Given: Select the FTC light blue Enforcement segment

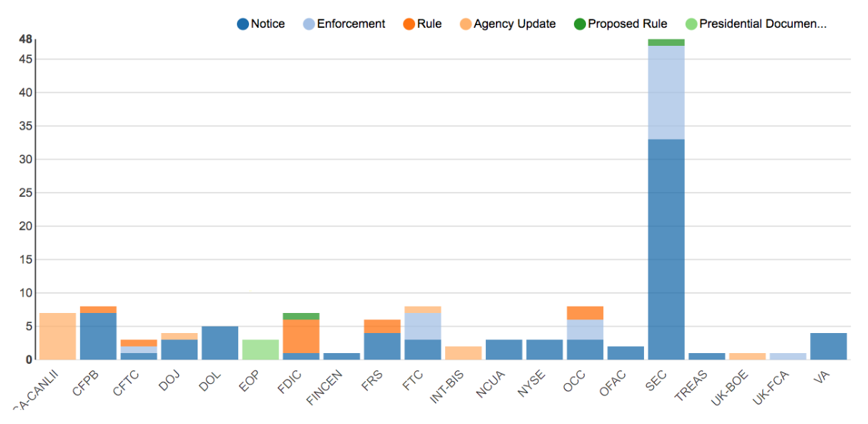Looking at the screenshot, I should 423,326.
